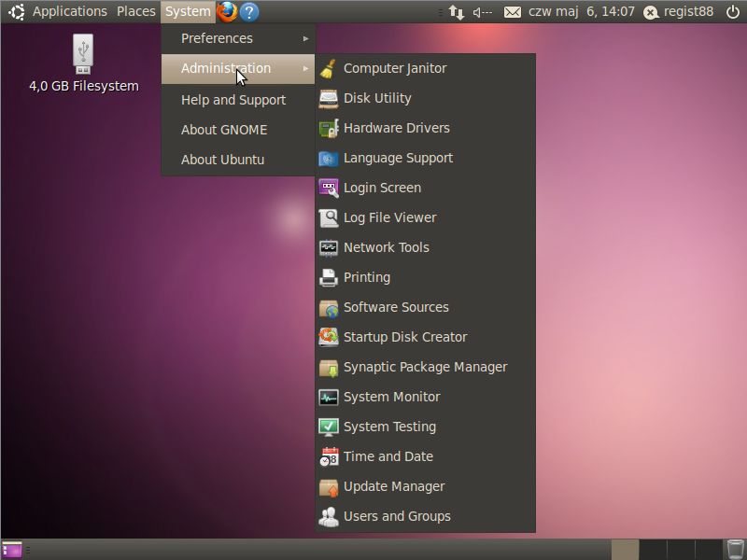Launch Users and Groups text entry

point(397,517)
